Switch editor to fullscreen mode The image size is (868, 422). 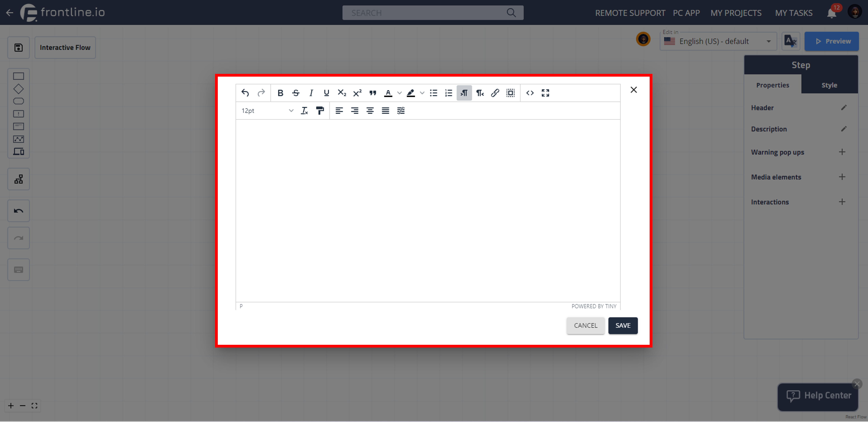point(545,93)
